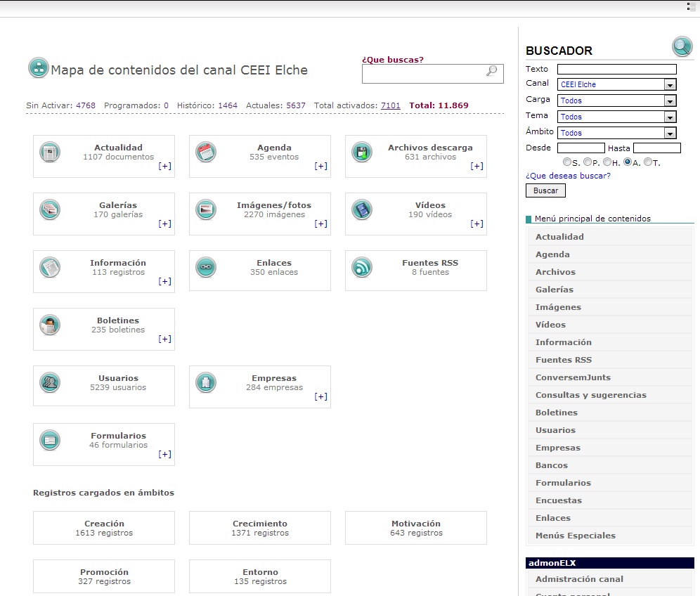Click the Archivos descarga disk icon
The width and height of the screenshot is (700, 596).
[x=362, y=152]
